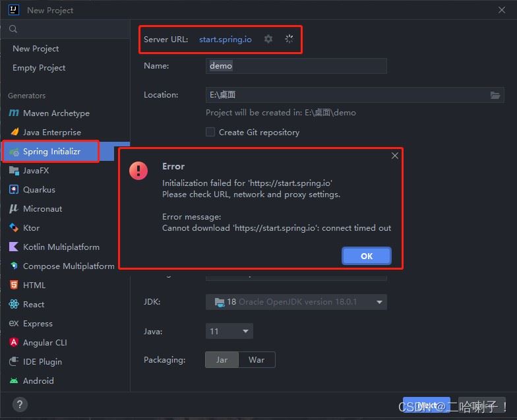This screenshot has height=420, width=517.
Task: Click the Next button at the bottom
Action: pos(426,405)
